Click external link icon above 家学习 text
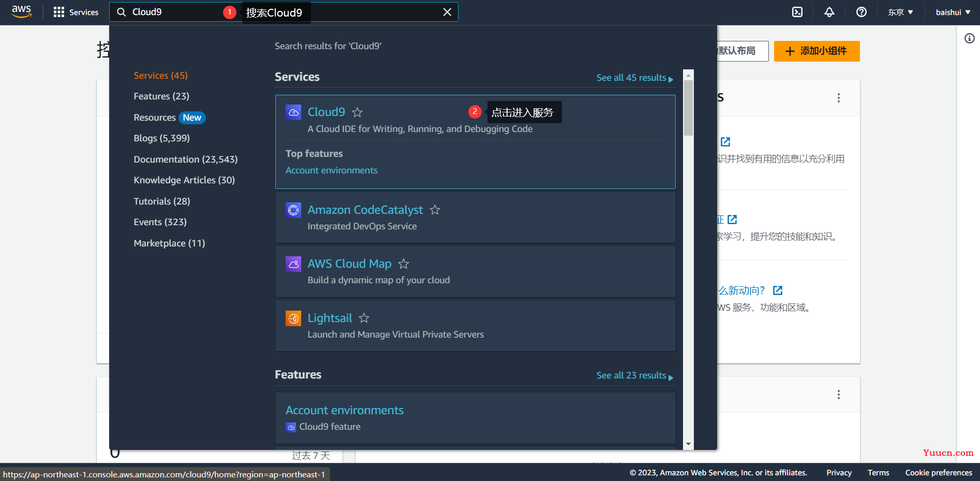Viewport: 980px width, 481px height. [732, 220]
